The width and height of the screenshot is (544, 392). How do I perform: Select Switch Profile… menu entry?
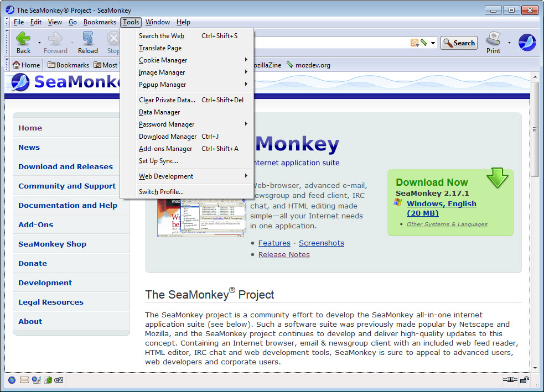coord(186,192)
